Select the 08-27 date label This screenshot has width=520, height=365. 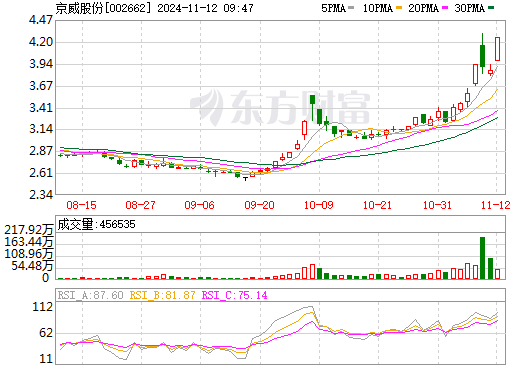click(x=140, y=205)
